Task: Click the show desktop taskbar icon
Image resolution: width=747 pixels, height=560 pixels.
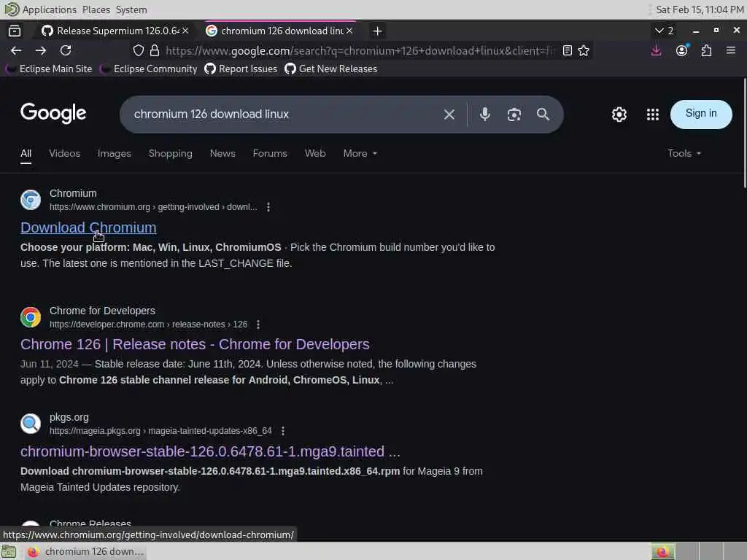Action: tap(9, 551)
